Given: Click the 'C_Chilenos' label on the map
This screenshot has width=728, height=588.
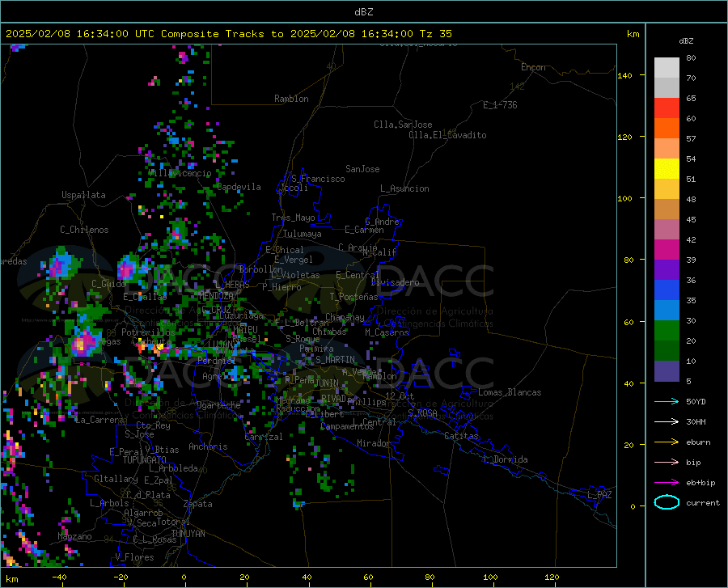Looking at the screenshot, I should click(x=84, y=229).
